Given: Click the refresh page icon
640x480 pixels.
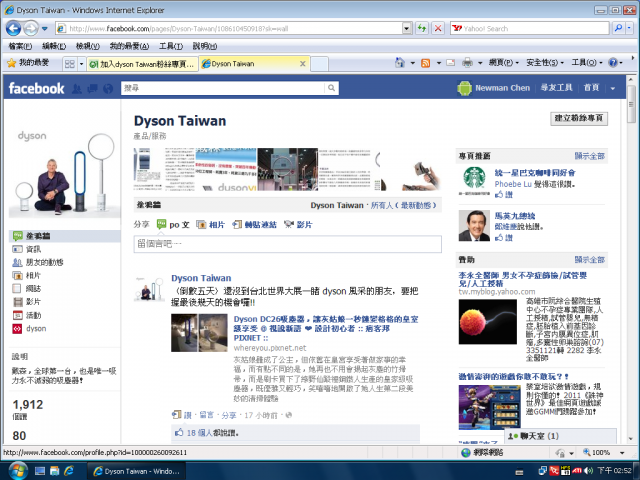Looking at the screenshot, I should point(422,28).
